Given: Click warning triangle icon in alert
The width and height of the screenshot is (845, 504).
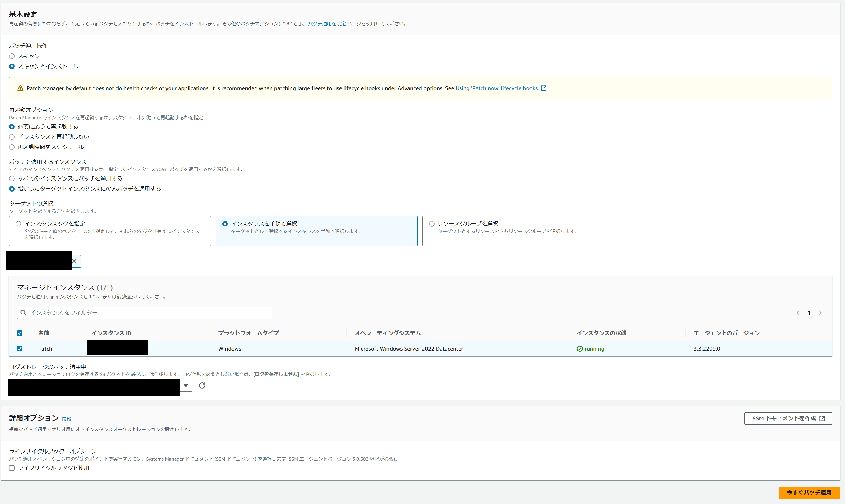Looking at the screenshot, I should 20,88.
